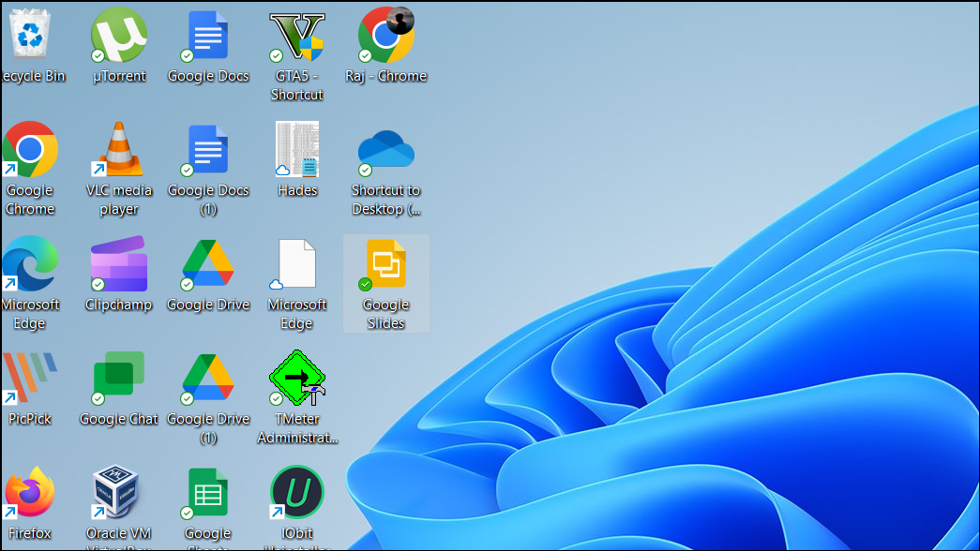Open Google Drive

[x=208, y=264]
